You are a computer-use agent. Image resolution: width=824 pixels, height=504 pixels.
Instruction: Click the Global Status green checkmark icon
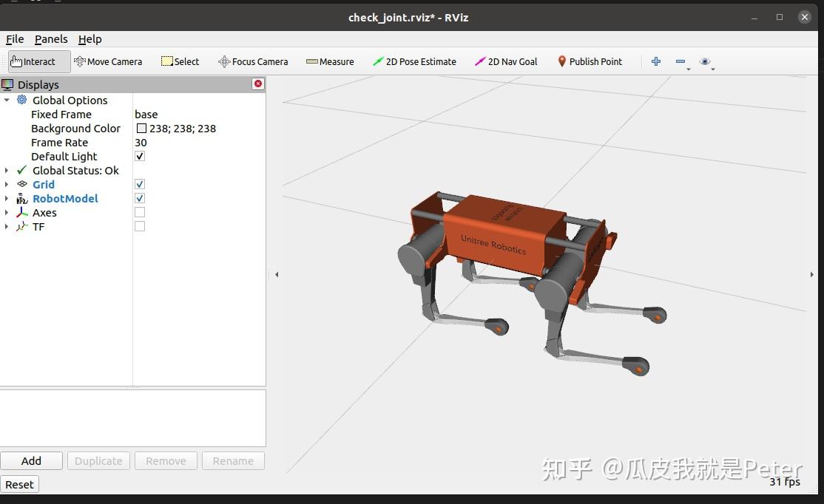[x=21, y=170]
